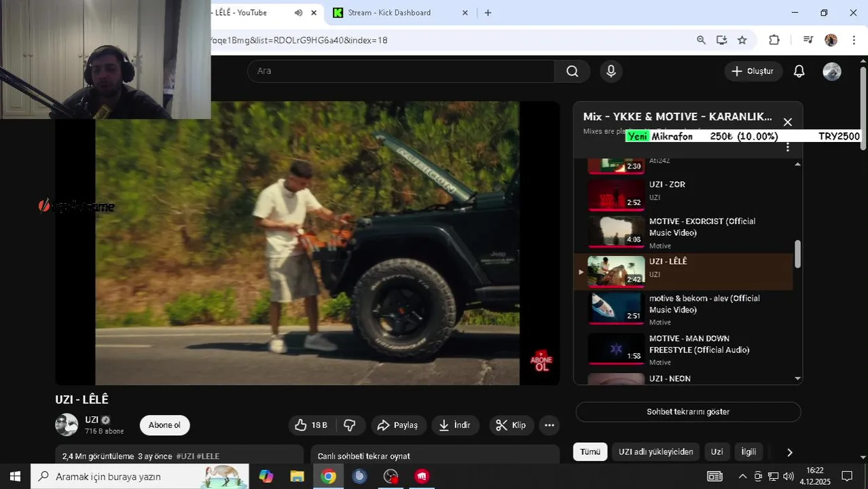Like the video with 18 B likes
This screenshot has height=489, width=868.
coord(311,425)
